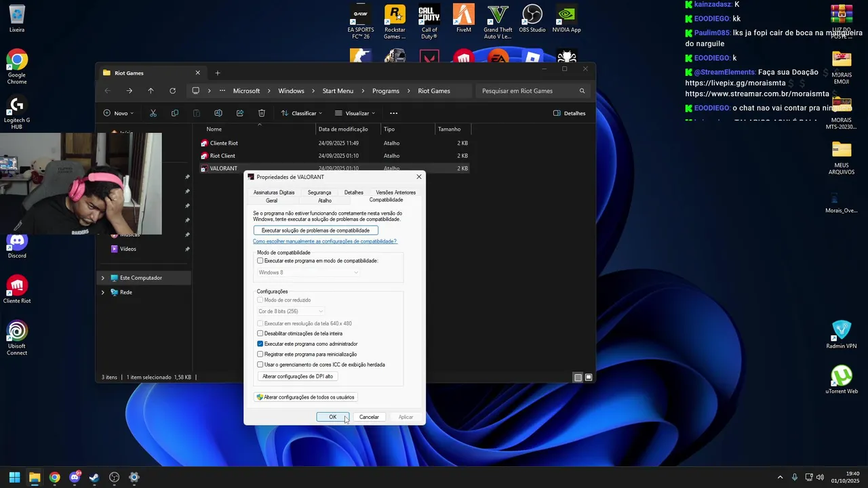868x488 pixels.
Task: Open Radmin VPN desktop icon
Action: point(842,335)
